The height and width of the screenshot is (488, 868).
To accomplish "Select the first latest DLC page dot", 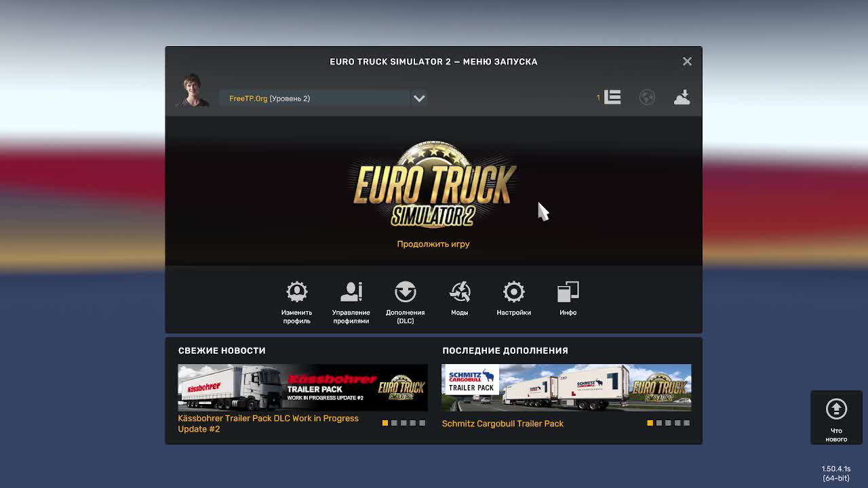I will 650,423.
